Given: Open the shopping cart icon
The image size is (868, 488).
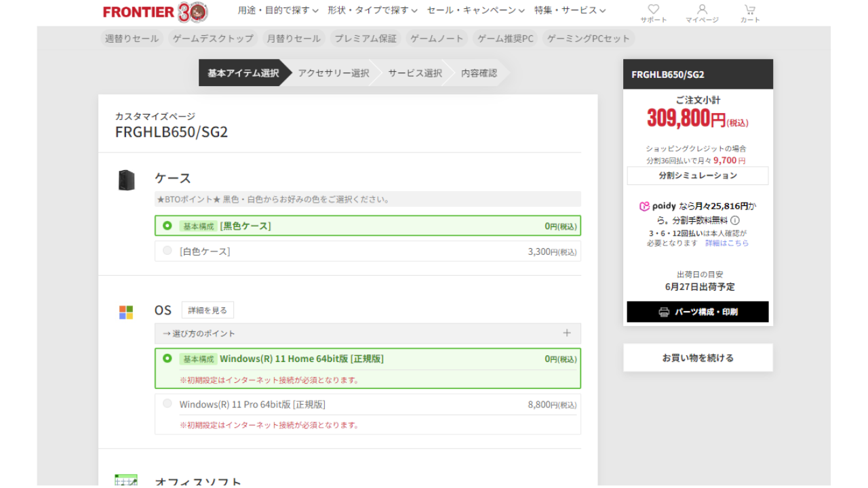Looking at the screenshot, I should point(749,9).
